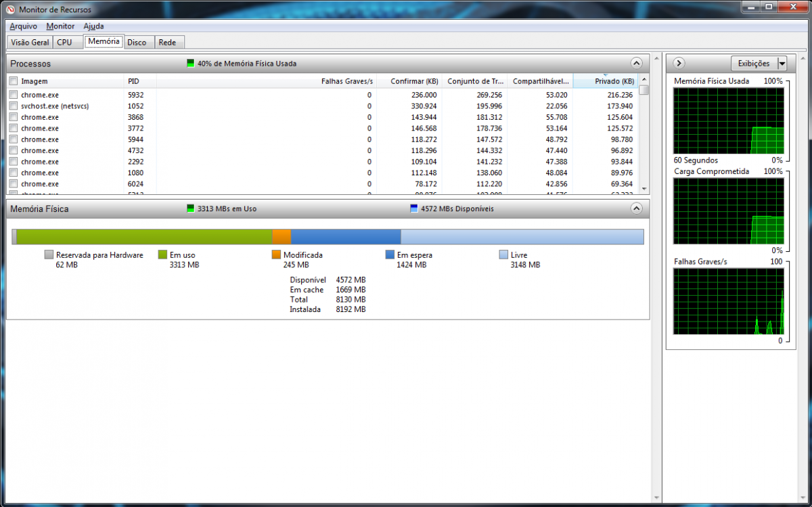Click the Instalada 8192 MB entry
The image size is (812, 507).
[x=328, y=309]
